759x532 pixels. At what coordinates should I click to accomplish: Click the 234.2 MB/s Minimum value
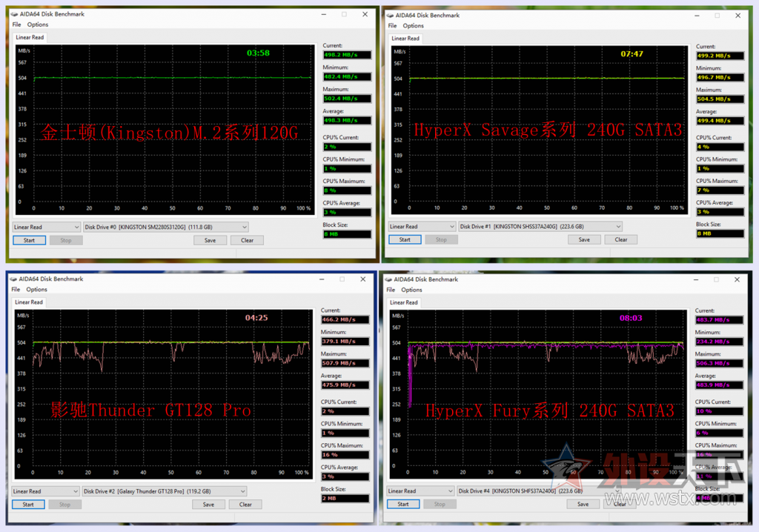(x=719, y=342)
